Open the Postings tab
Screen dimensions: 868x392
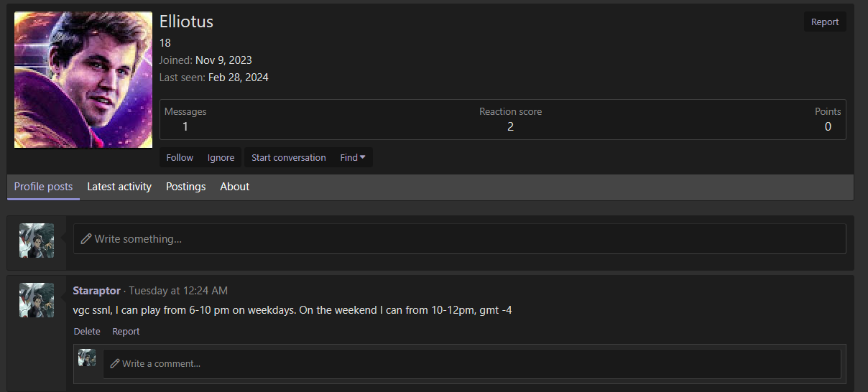pos(185,187)
